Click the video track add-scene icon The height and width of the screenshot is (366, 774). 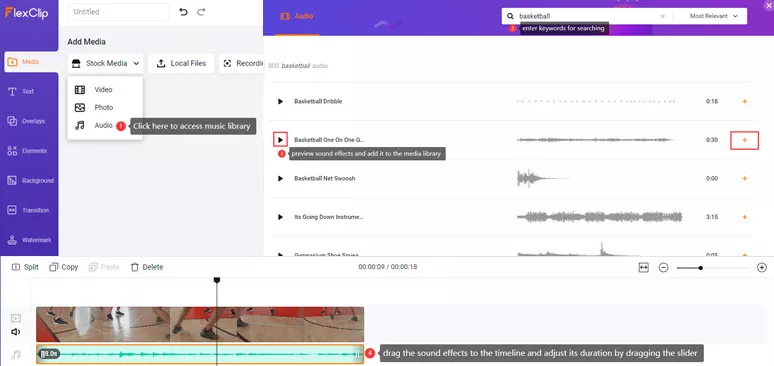(x=15, y=318)
